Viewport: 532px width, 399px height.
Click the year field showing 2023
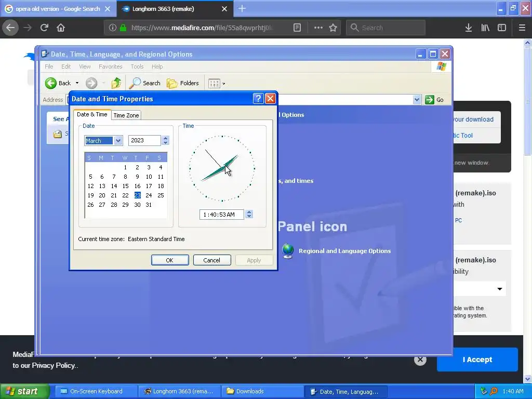tap(145, 140)
